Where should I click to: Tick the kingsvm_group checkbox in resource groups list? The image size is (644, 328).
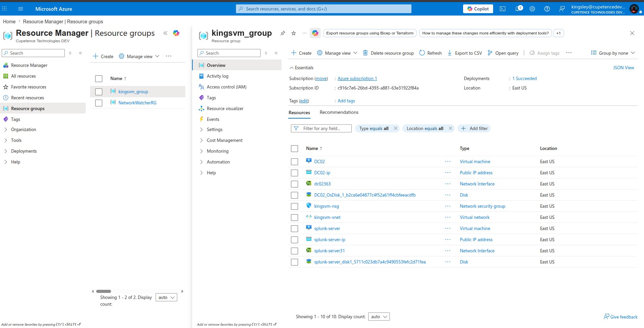[x=99, y=92]
